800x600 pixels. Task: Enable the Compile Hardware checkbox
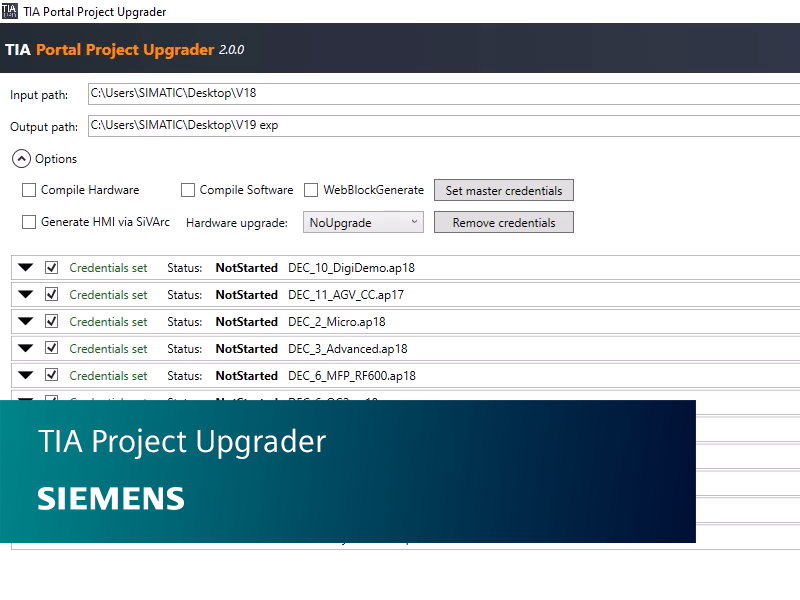point(29,190)
